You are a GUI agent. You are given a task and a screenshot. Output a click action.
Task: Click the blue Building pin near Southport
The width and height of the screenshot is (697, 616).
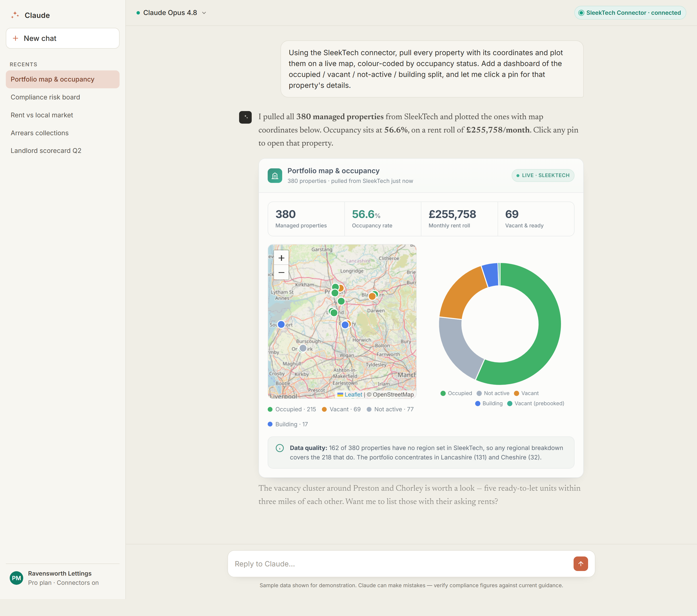[x=281, y=324]
